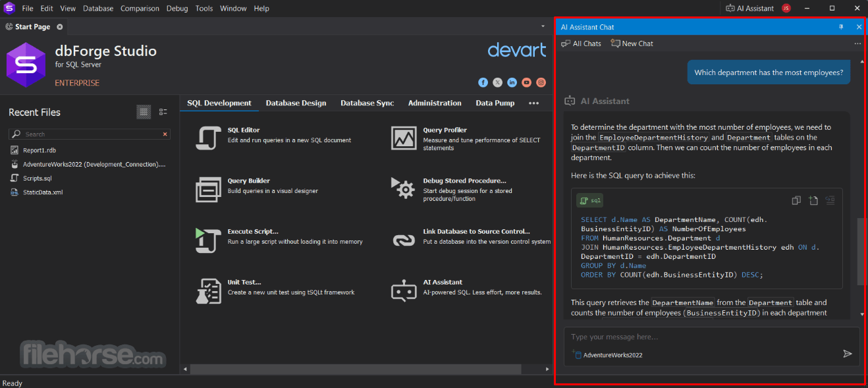Start a New Chat
This screenshot has height=388, width=868.
click(x=632, y=43)
